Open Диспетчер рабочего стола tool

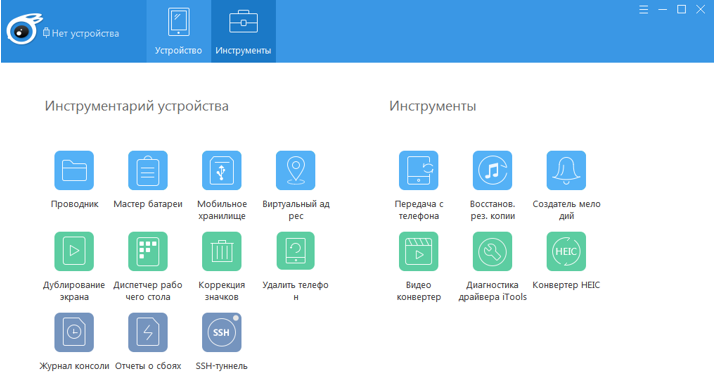click(148, 251)
